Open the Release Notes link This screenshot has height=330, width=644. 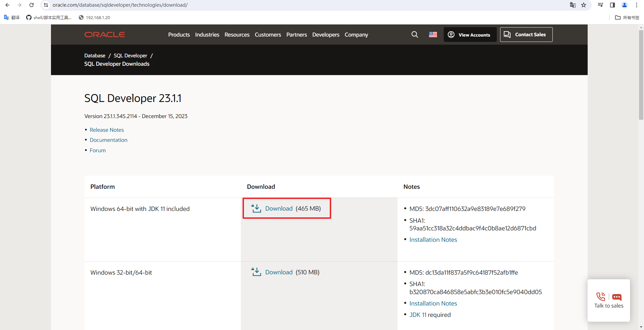click(x=107, y=130)
